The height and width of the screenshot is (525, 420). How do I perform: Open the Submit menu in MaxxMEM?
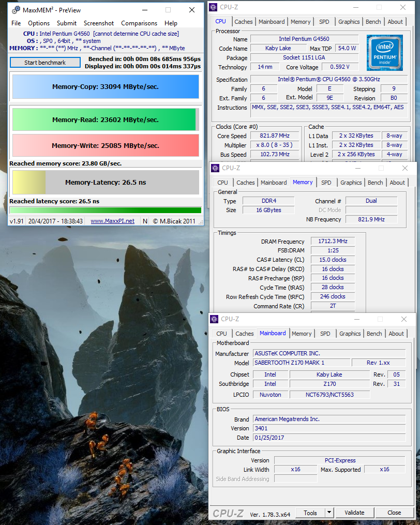67,23
